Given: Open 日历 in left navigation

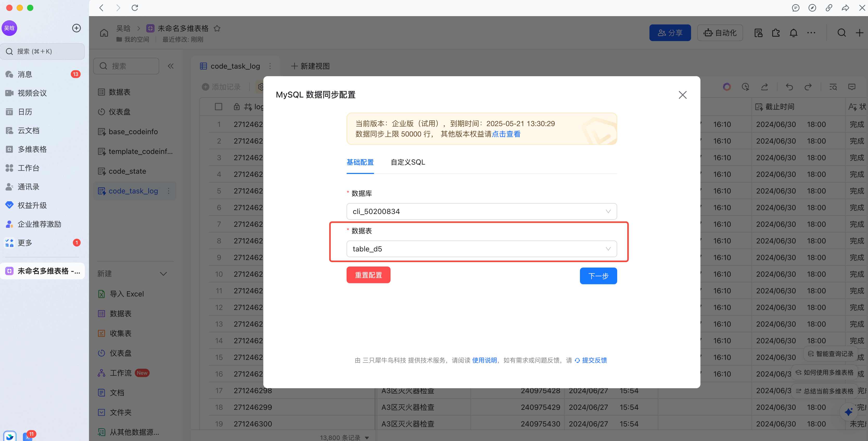Looking at the screenshot, I should 42,112.
